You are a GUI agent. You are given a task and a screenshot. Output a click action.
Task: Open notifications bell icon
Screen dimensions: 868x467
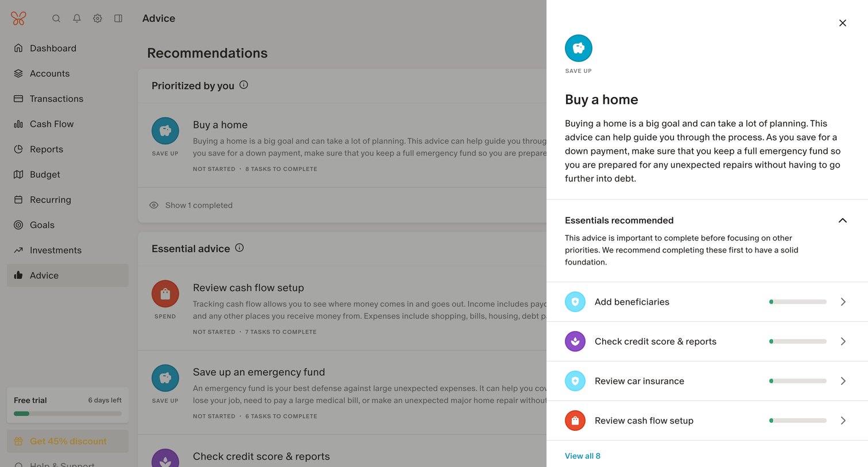tap(77, 18)
